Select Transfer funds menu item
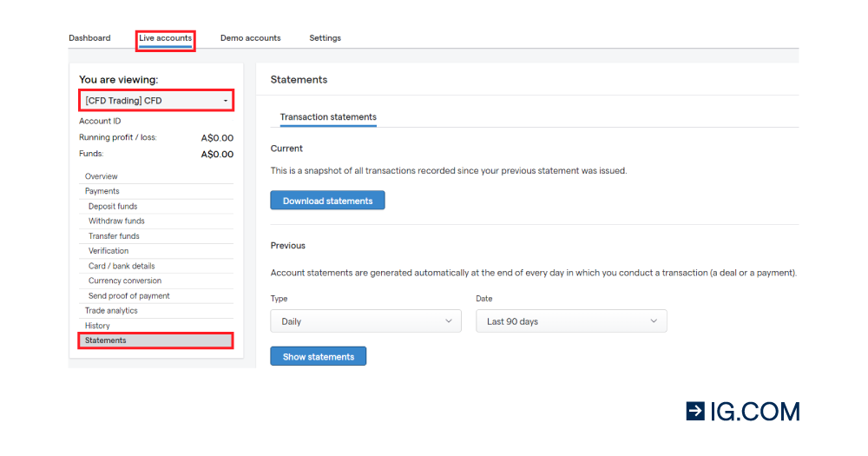This screenshot has height=456, width=868. click(114, 236)
